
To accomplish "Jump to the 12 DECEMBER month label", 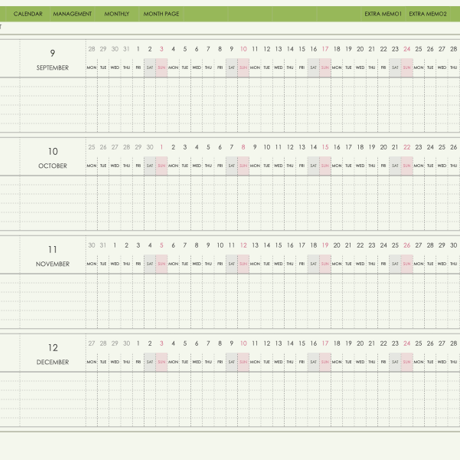I will (53, 354).
